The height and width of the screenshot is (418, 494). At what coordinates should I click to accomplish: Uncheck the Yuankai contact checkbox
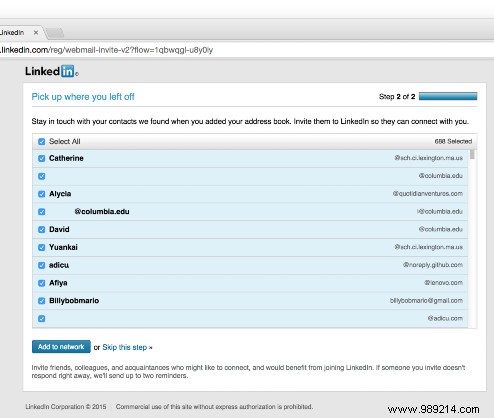41,247
